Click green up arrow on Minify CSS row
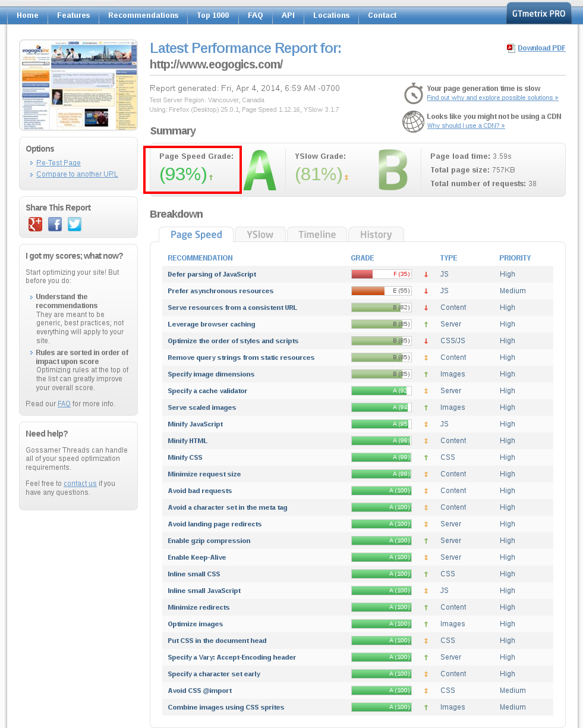This screenshot has width=583, height=728. 426,458
